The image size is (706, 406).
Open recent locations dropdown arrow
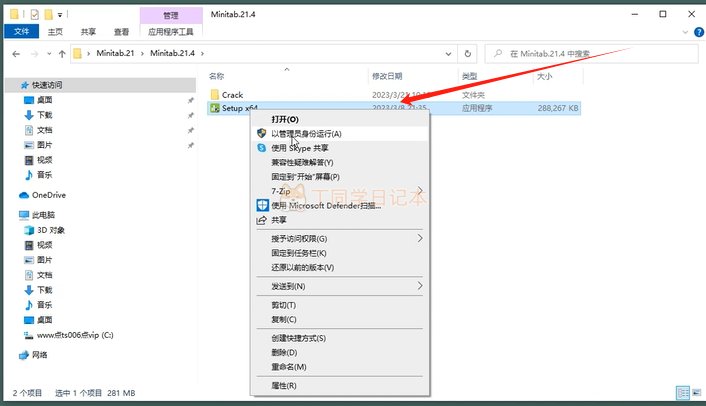(x=49, y=54)
